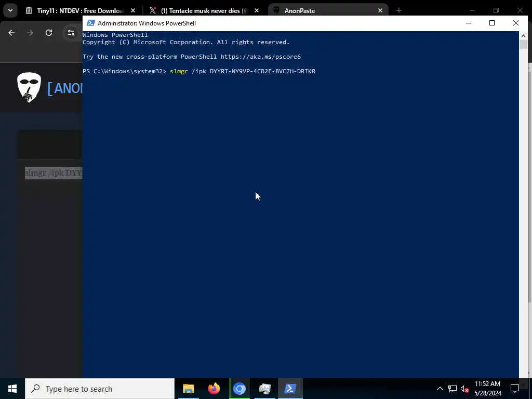The width and height of the screenshot is (532, 399).
Task: Maximize the PowerShell window
Action: point(492,23)
